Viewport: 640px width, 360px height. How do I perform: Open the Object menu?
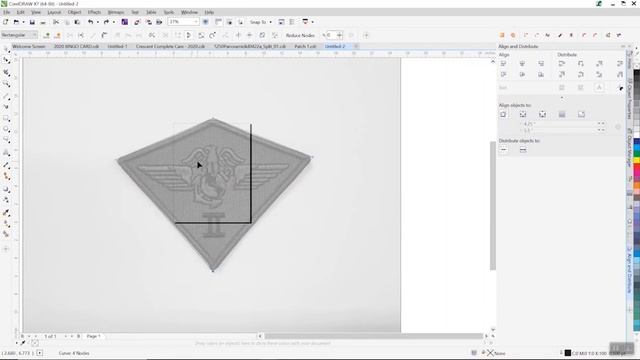[x=74, y=13]
